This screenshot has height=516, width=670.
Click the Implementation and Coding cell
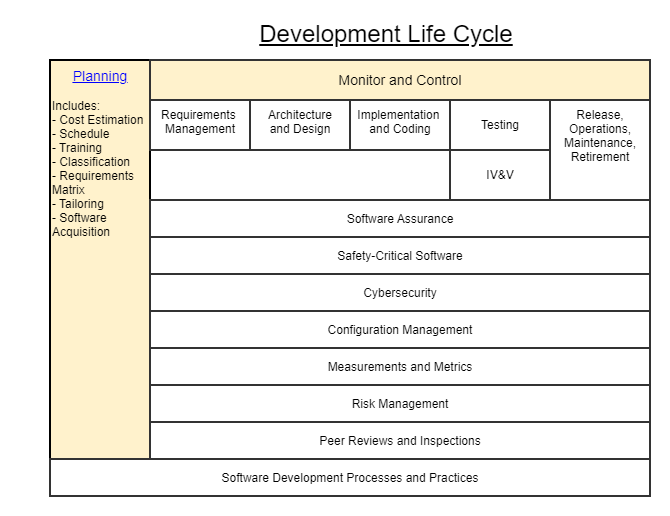tap(400, 122)
